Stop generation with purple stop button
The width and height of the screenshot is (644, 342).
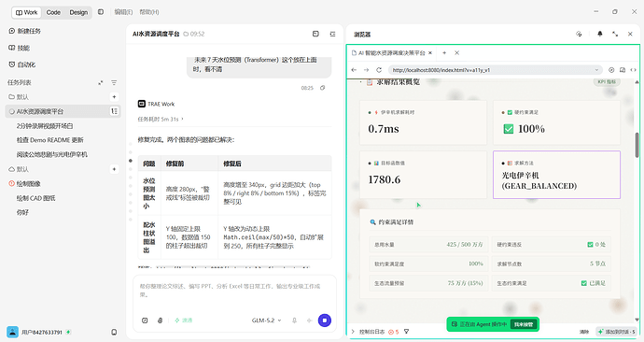click(x=325, y=321)
